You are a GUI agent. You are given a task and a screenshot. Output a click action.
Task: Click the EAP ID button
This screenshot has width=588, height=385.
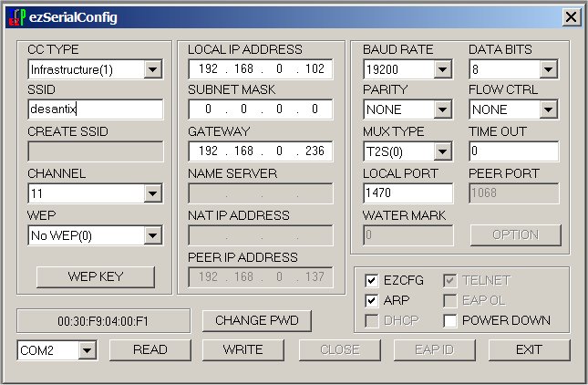435,350
